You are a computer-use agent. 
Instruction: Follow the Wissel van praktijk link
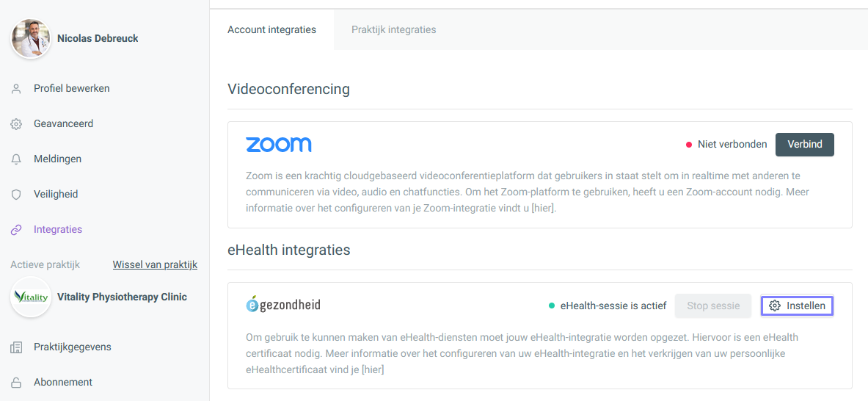(x=155, y=264)
